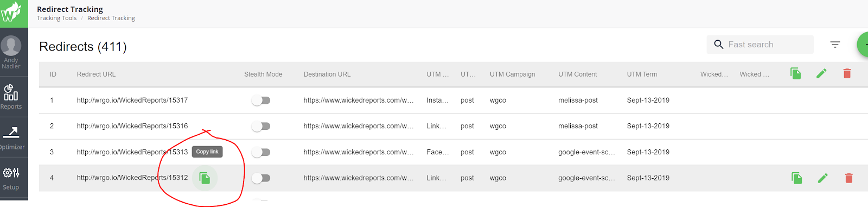This screenshot has height=207, width=868.
Task: Click destination URL in row 2
Action: tap(359, 126)
